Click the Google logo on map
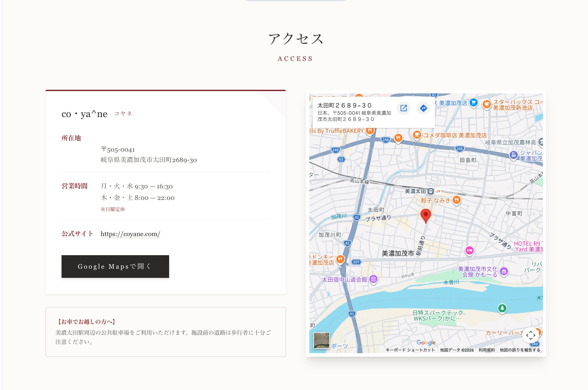The height and width of the screenshot is (390, 588). (426, 343)
